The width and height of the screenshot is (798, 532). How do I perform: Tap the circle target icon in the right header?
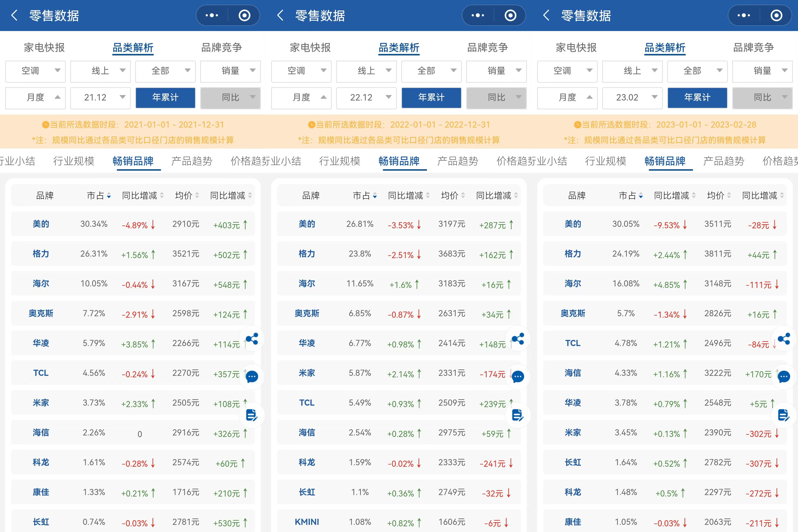click(x=776, y=15)
